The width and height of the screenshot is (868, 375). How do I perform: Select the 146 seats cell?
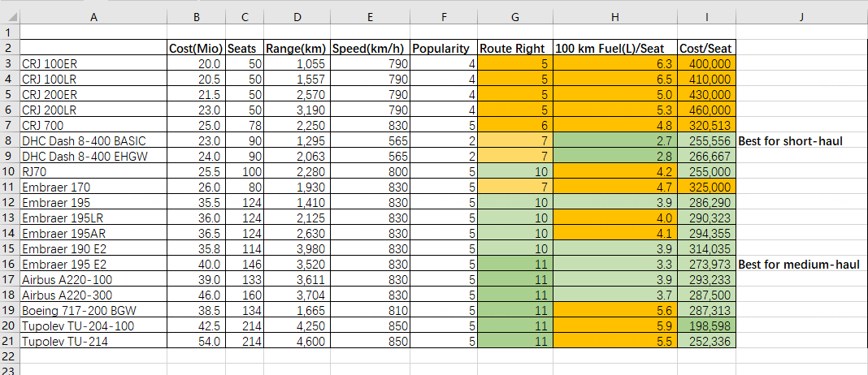point(245,265)
